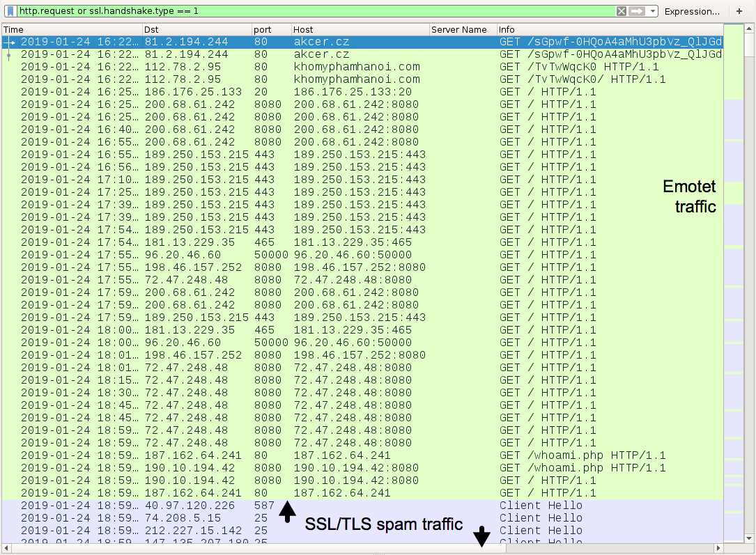Sort by the port column header
Viewport: 756px width, 555px height.
click(272, 29)
